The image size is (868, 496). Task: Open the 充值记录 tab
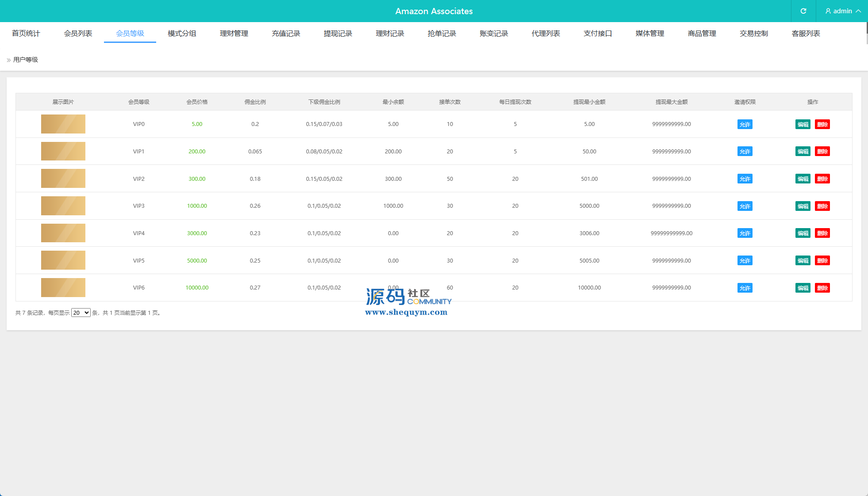[x=286, y=34]
